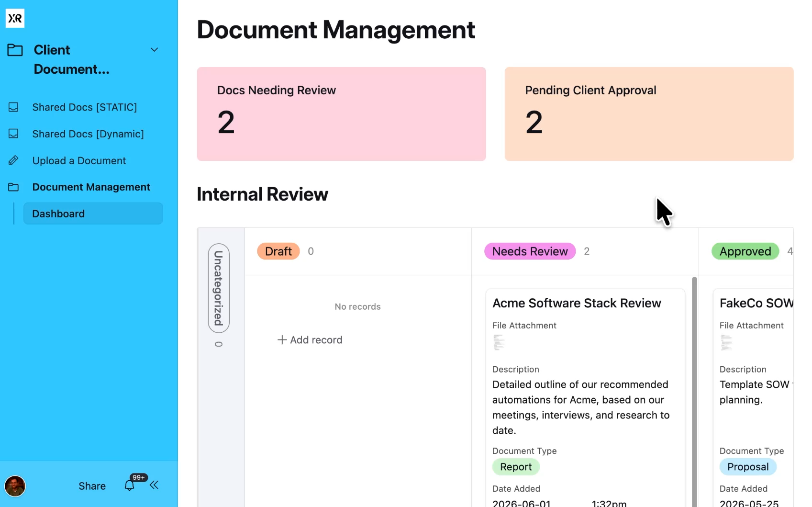Screen dimensions: 812x507
Task: Click the Report document type tag
Action: [516, 467]
